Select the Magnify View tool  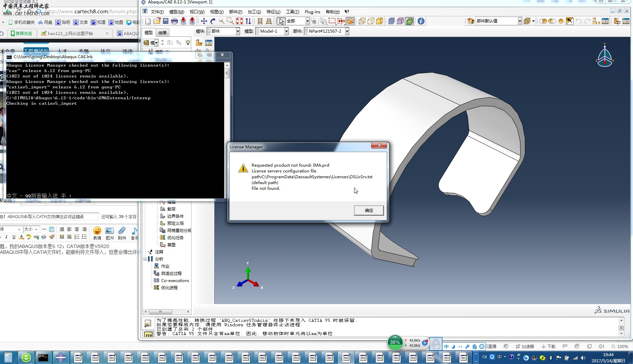pos(221,21)
